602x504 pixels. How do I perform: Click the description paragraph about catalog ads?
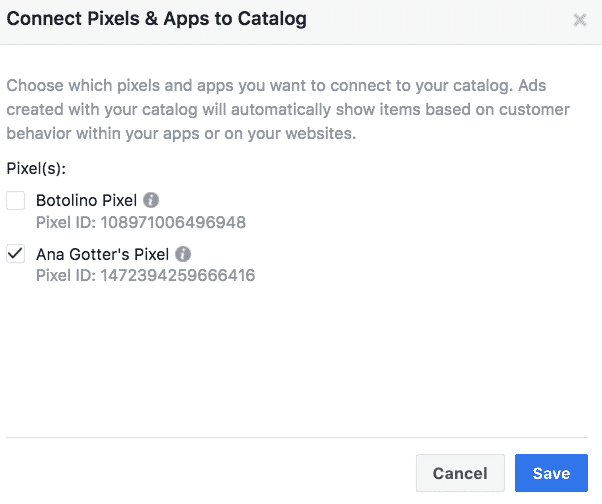pos(288,109)
